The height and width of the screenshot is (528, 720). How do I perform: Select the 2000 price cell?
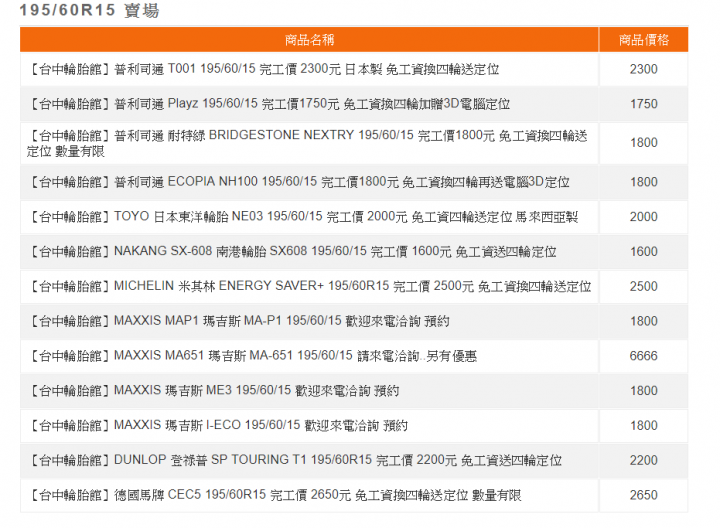(644, 217)
